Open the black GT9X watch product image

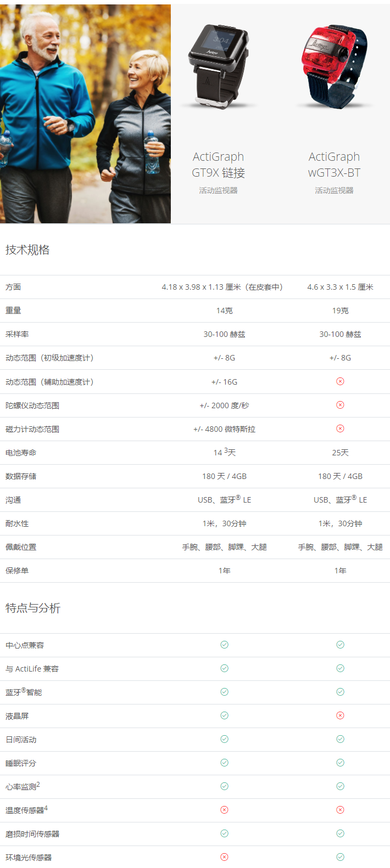[218, 66]
